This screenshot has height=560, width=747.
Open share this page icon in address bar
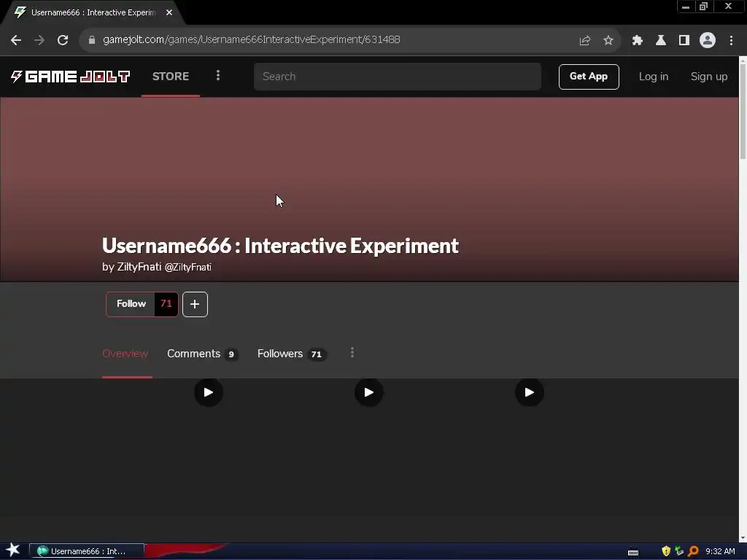(x=584, y=40)
